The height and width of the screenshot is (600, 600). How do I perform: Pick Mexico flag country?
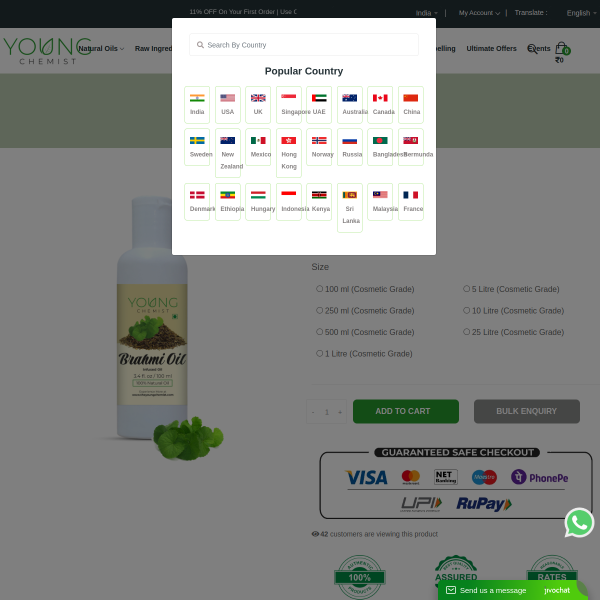coord(258,147)
